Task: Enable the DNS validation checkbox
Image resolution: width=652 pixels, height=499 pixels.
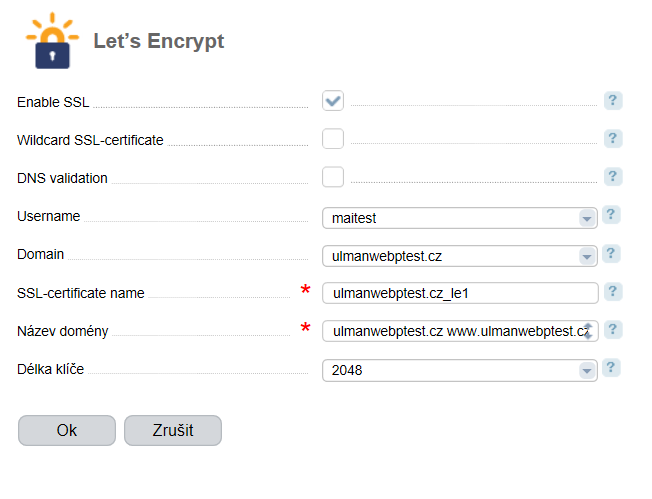Action: coord(333,177)
